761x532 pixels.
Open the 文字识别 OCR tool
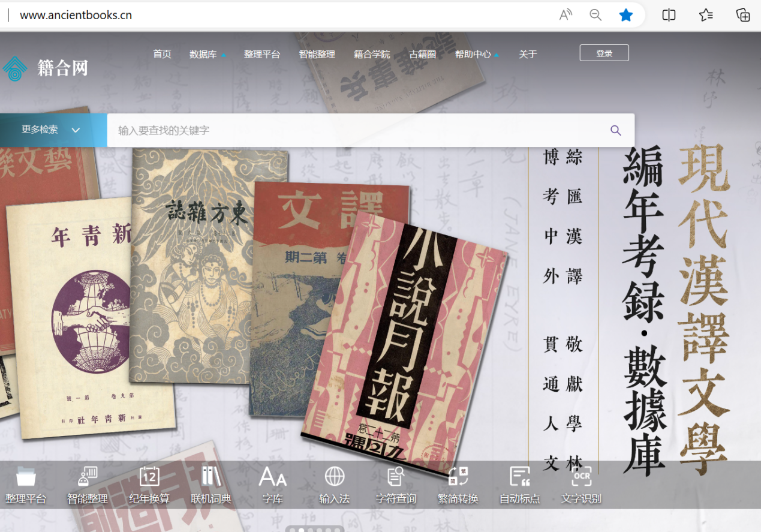tap(581, 485)
